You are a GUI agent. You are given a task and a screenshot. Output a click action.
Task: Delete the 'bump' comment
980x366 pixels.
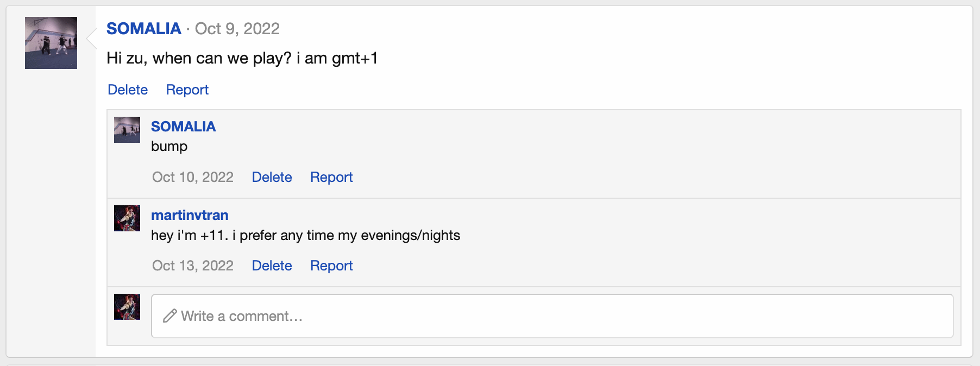pyautogui.click(x=272, y=177)
